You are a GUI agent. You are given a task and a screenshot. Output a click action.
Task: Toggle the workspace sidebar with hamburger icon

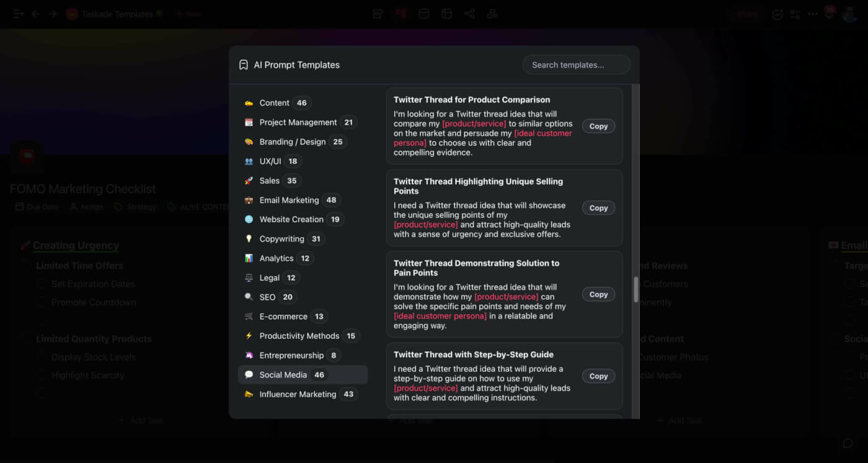point(18,14)
